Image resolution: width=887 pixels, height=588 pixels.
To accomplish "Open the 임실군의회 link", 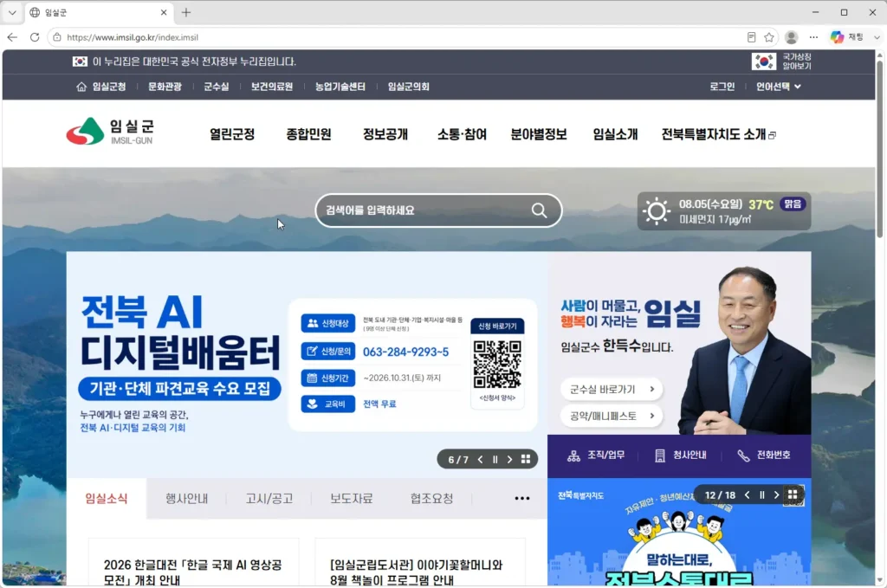I will (x=409, y=87).
